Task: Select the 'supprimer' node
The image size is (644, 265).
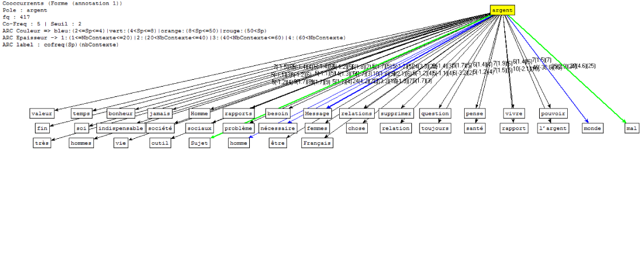Action: tap(396, 113)
